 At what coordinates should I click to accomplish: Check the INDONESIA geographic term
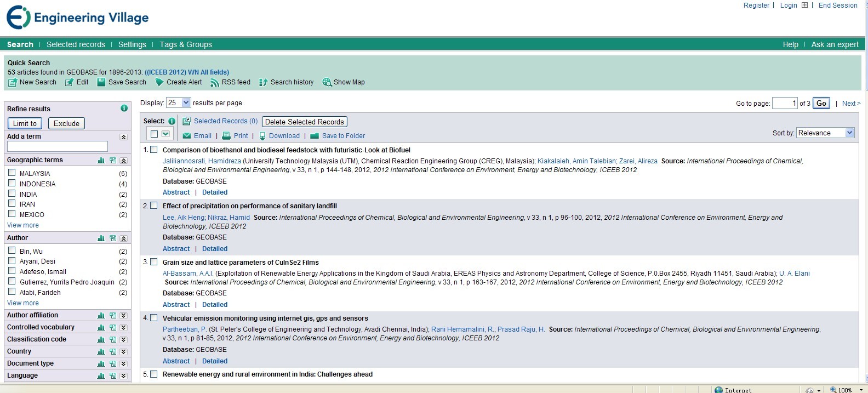[x=12, y=183]
